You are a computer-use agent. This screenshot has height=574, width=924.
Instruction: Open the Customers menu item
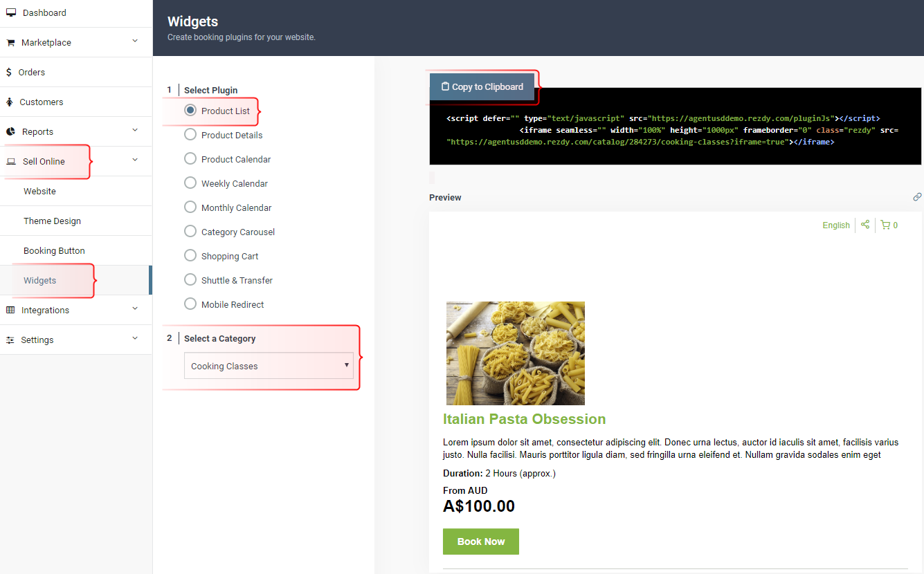coord(76,102)
